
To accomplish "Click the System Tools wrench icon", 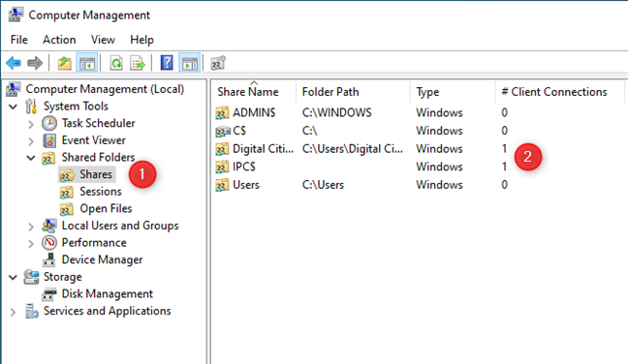I will tap(31, 106).
